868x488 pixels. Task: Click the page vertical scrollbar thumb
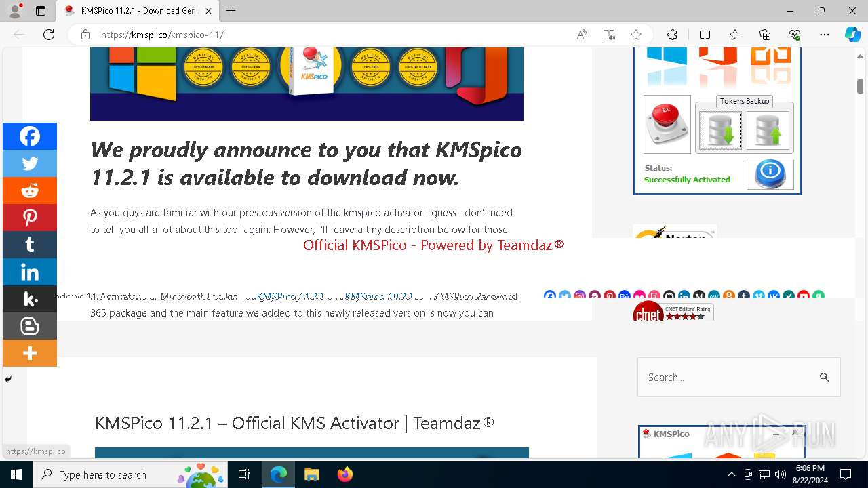pos(860,86)
